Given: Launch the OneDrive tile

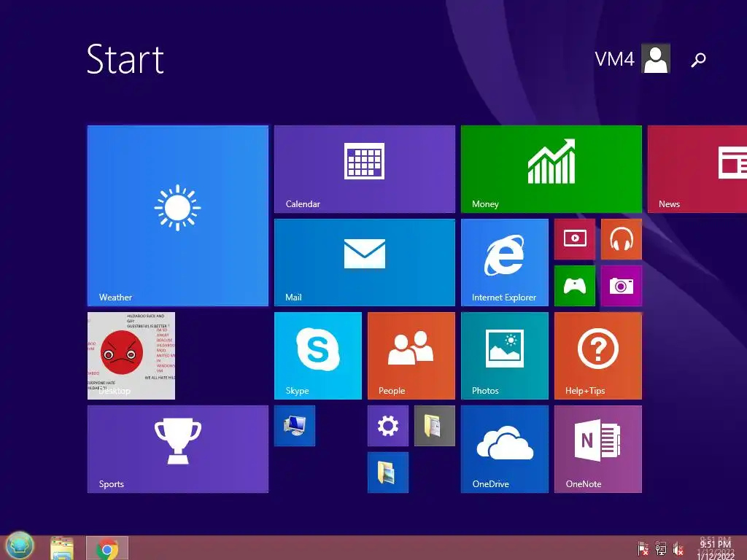Looking at the screenshot, I should (505, 449).
